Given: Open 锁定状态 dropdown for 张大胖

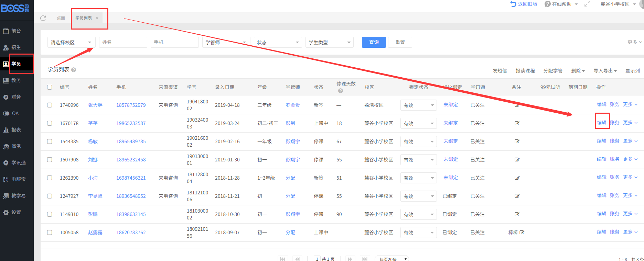Looking at the screenshot, I should [419, 105].
